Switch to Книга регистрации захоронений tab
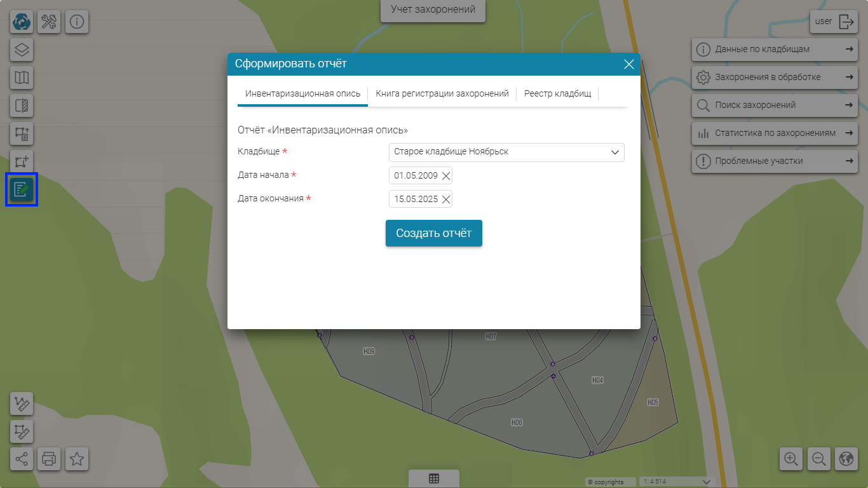 pos(442,93)
